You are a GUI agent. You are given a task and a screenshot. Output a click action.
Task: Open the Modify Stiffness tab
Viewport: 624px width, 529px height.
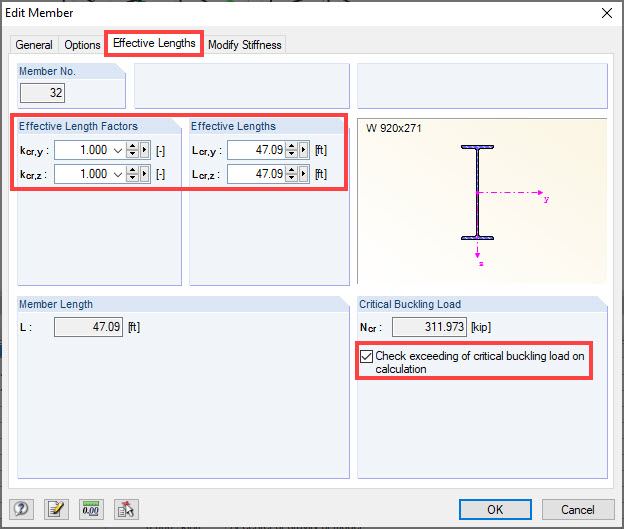click(245, 45)
